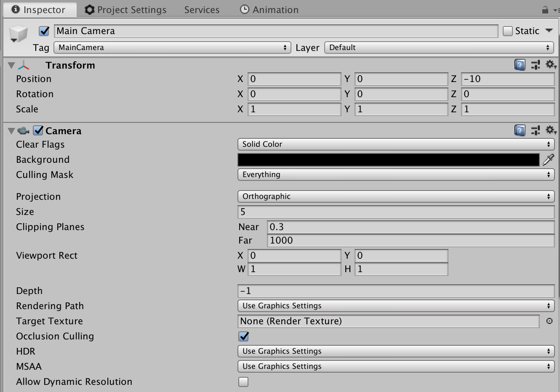The image size is (560, 392).
Task: Click the orthographic Size input field
Action: (x=396, y=212)
